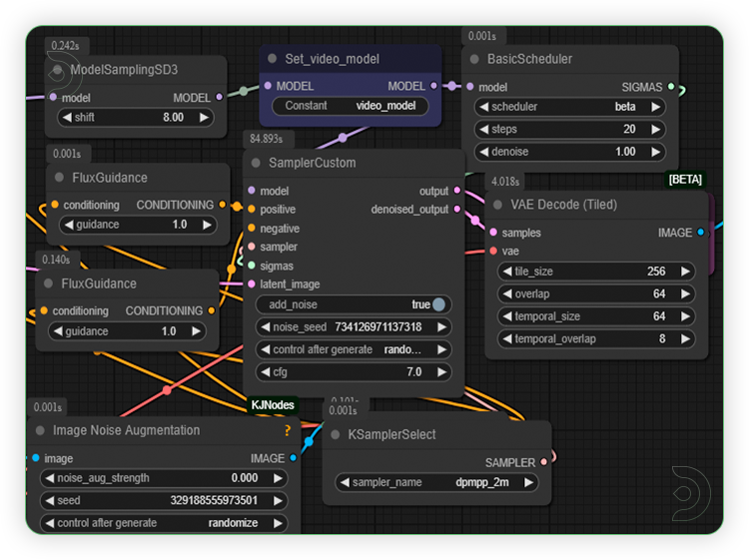
Task: Click the SAMPLER output socket on KSamplerSelect
Action: [x=543, y=462]
